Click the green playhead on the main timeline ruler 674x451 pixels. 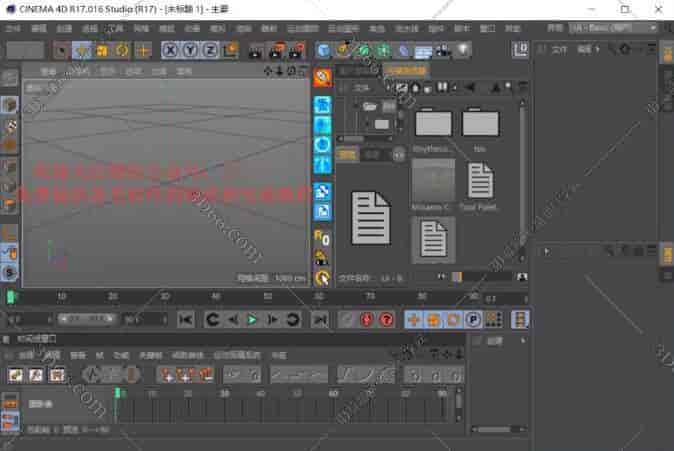[x=11, y=297]
